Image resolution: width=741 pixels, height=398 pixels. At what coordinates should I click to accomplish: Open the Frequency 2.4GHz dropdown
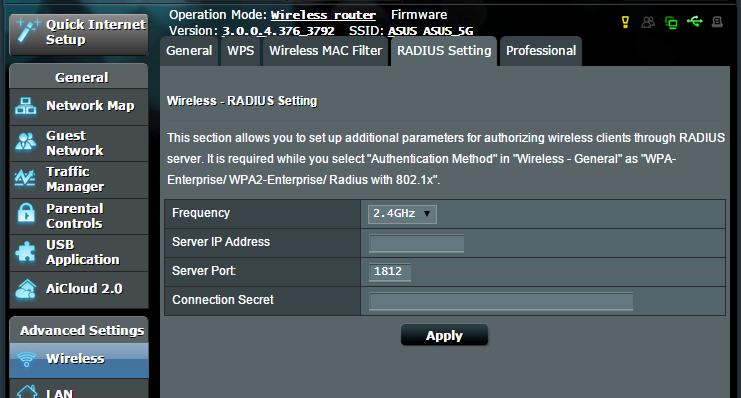(402, 214)
